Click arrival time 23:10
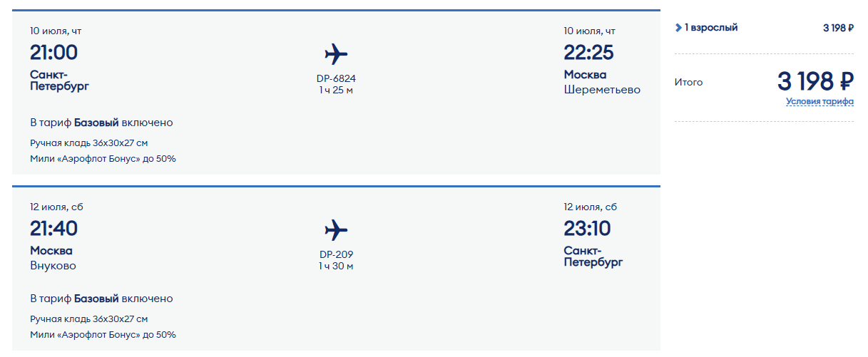The image size is (868, 357). (x=587, y=228)
